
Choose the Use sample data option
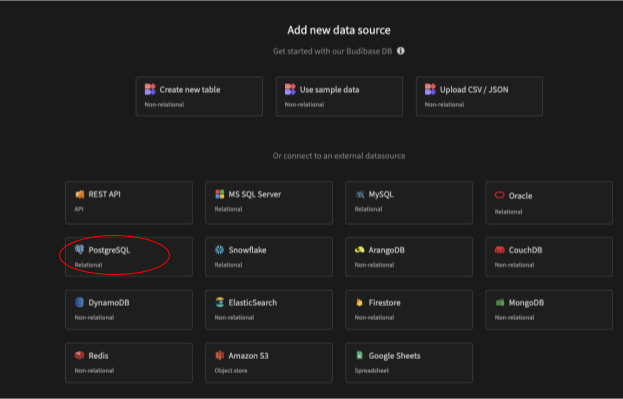coord(339,97)
